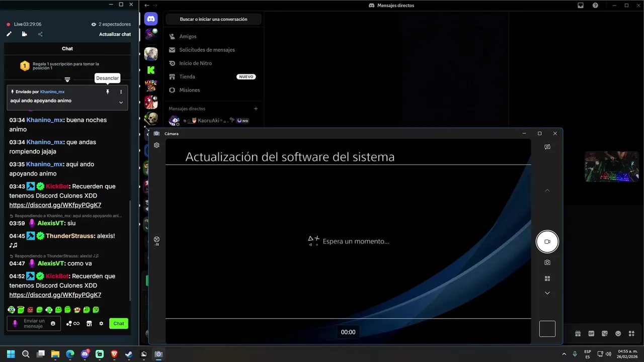Unpin the message with the pin icon

[107, 92]
